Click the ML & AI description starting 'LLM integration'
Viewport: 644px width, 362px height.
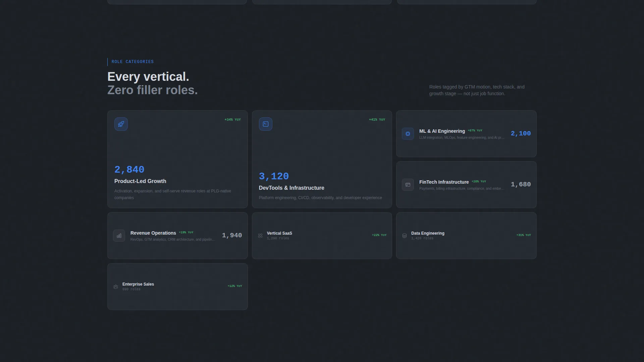(462, 138)
